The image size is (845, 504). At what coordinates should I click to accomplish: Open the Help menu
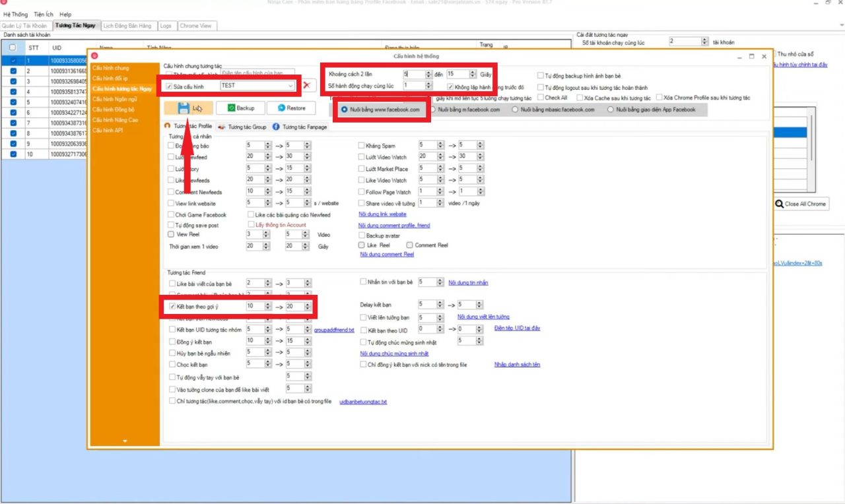click(65, 14)
